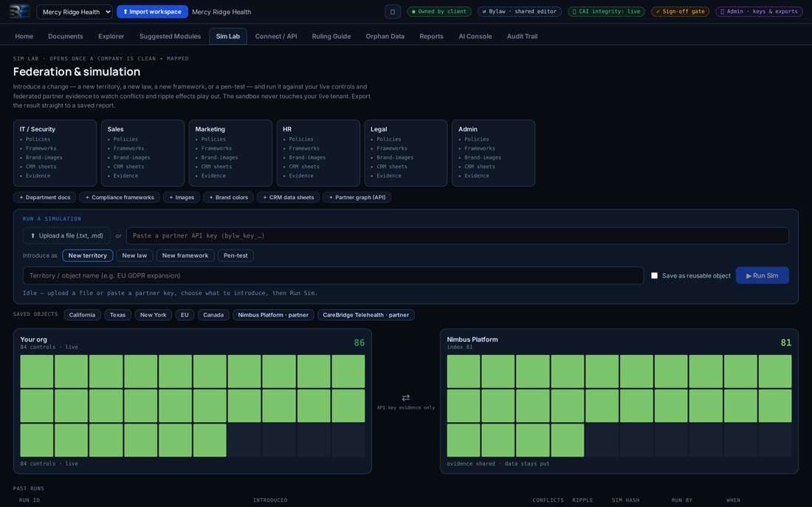Choose New framework introduce option
Image resolution: width=812 pixels, height=507 pixels.
pyautogui.click(x=185, y=255)
